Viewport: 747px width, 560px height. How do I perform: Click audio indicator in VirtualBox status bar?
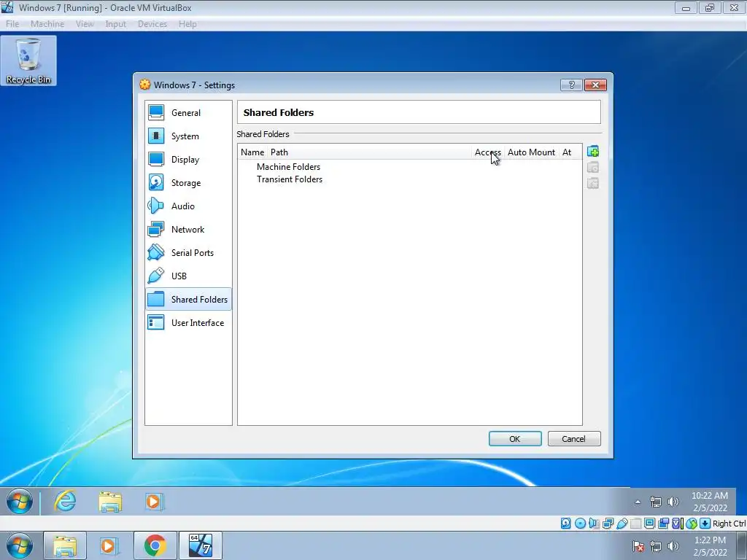point(594,524)
